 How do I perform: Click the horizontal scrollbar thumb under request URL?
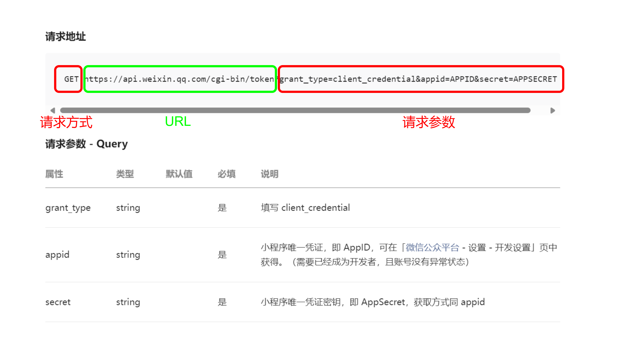(x=295, y=110)
